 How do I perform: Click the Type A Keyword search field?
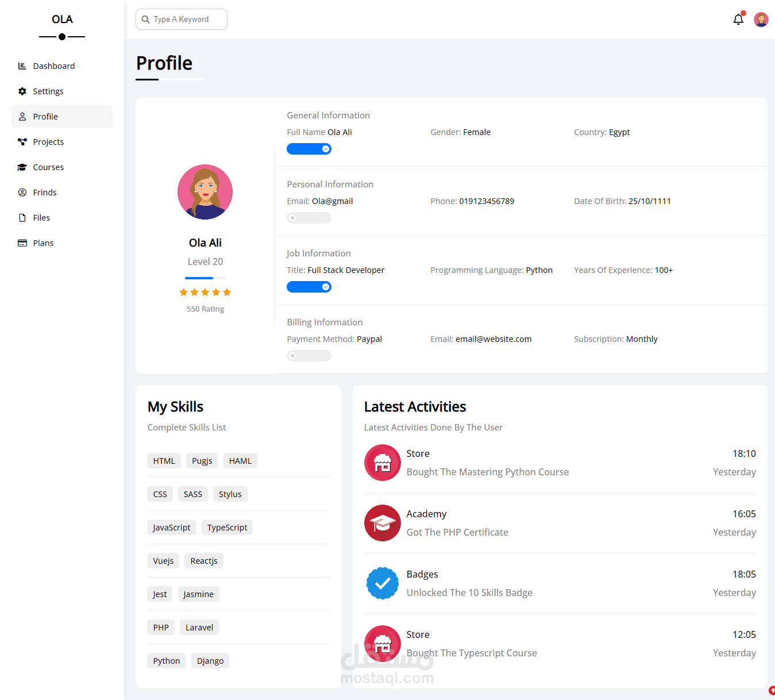182,20
